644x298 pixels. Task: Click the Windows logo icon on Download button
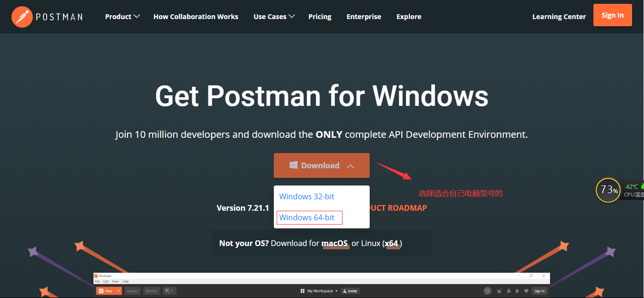293,165
